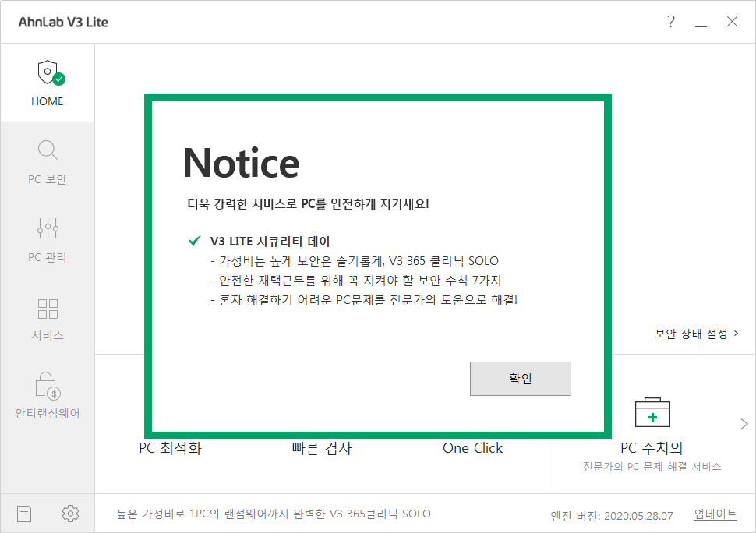
Task: Click the PC 주치의 first-aid kit icon
Action: coord(652,412)
